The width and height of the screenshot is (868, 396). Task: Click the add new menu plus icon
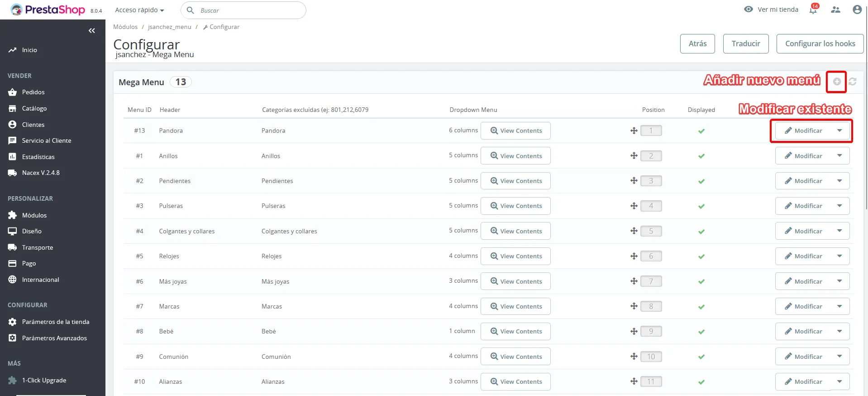click(x=837, y=82)
